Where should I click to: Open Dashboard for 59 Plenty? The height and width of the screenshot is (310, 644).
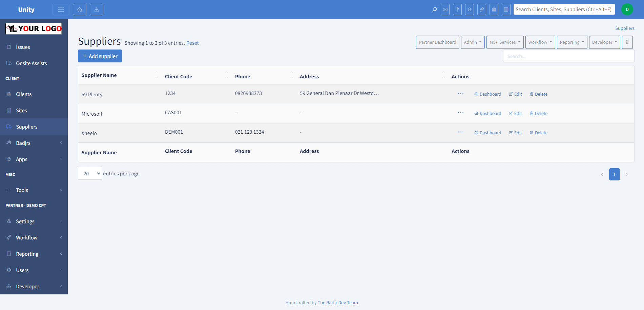point(488,94)
